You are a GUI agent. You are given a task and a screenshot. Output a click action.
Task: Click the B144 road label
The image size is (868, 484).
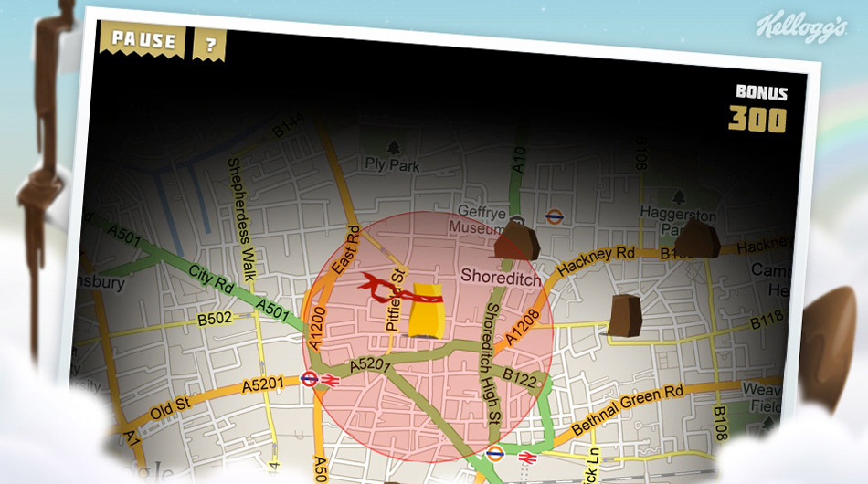tap(288, 125)
